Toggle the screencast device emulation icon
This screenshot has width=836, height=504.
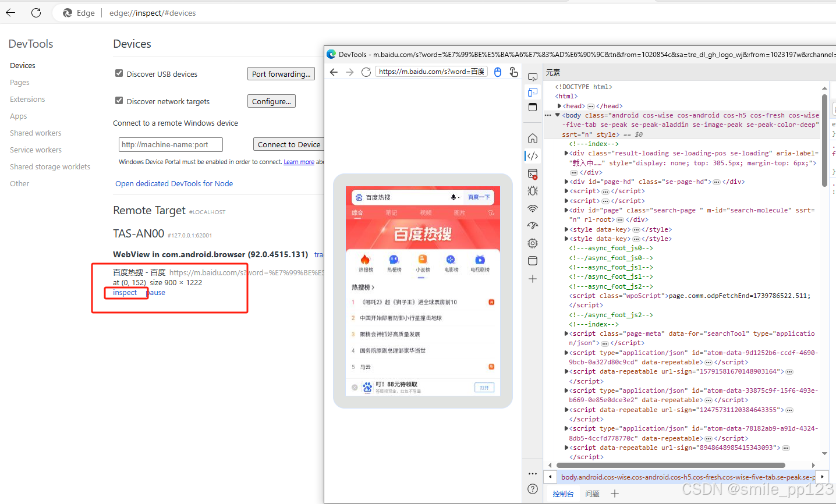(533, 92)
